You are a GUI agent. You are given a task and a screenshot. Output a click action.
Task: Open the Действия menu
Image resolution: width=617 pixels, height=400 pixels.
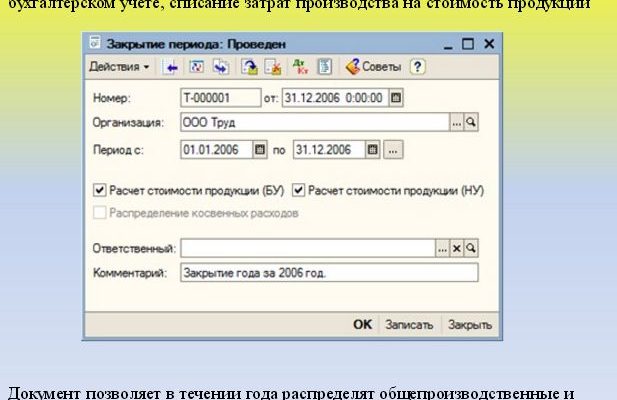[x=119, y=67]
